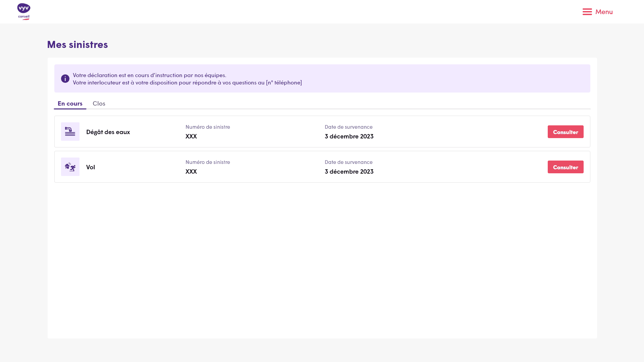Click the Mes sinistres heading
The image size is (644, 362).
coord(77,44)
